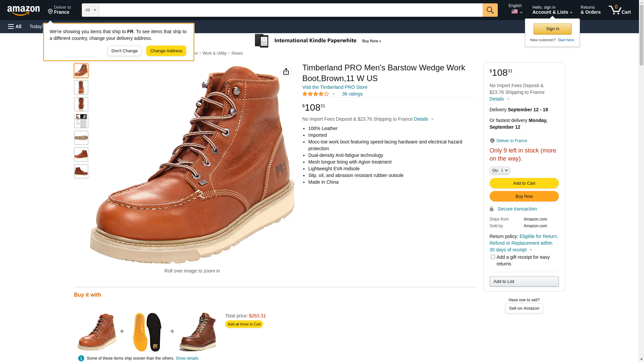Expand Details under sidebar price
644x362 pixels.
[x=499, y=99]
